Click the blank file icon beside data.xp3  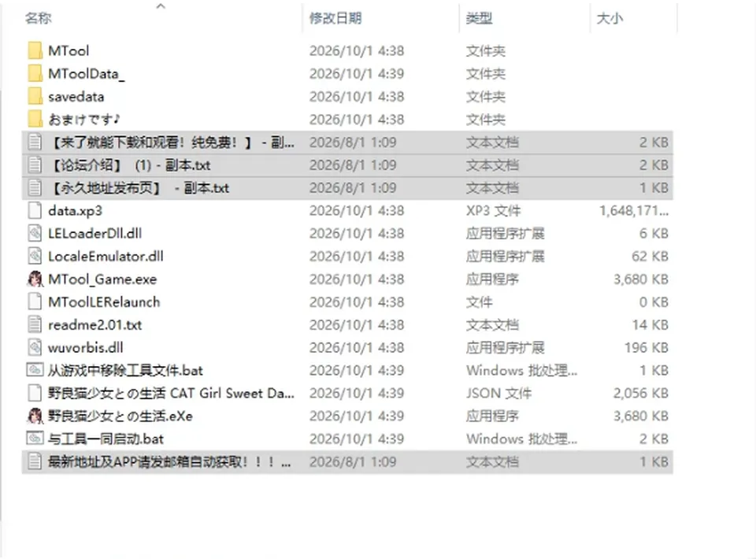(x=35, y=210)
